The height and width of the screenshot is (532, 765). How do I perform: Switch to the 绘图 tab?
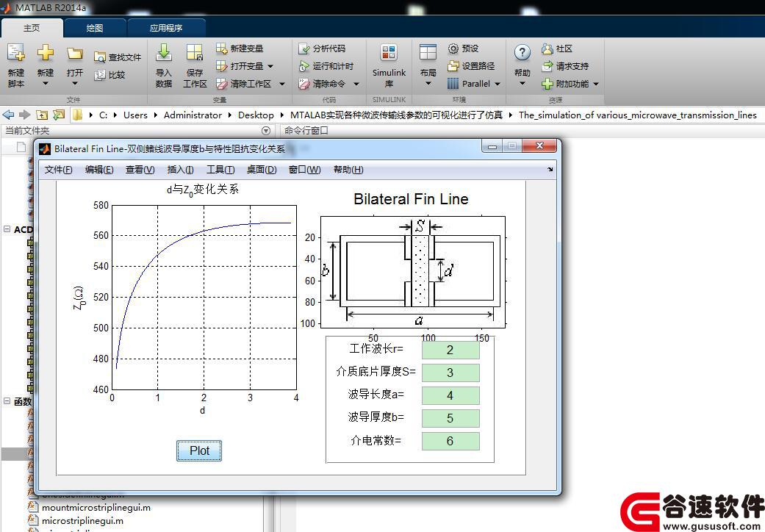point(95,28)
